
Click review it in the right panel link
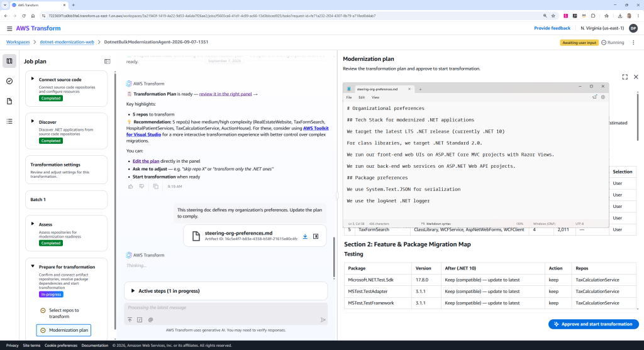[226, 94]
